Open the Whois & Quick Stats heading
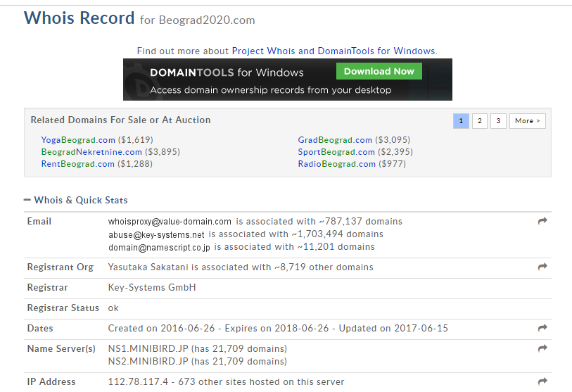This screenshot has width=572, height=392. (x=81, y=200)
